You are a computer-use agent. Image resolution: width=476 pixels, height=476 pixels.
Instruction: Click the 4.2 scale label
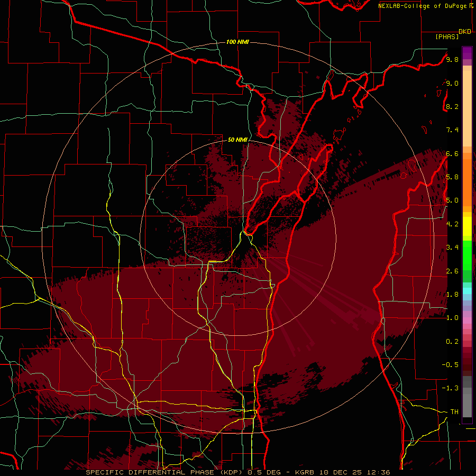coord(452,224)
